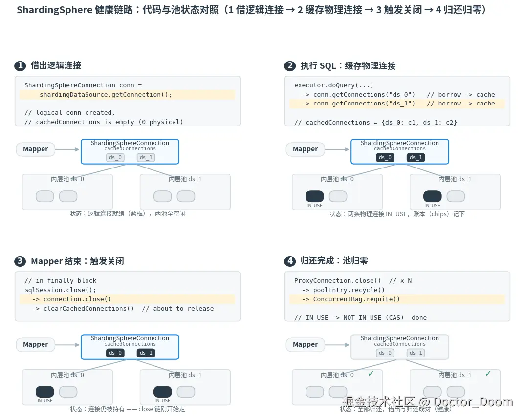Click code line sqlSession.close();

pyautogui.click(x=60, y=290)
